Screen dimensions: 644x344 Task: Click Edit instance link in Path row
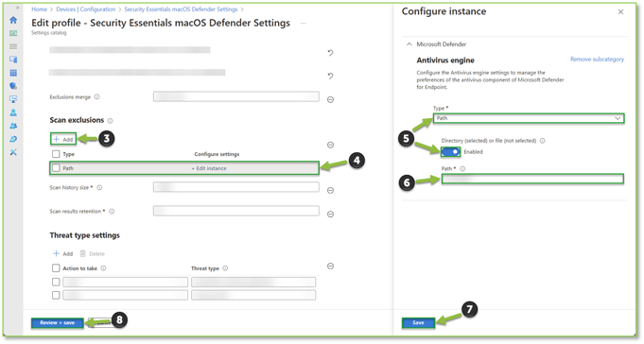209,168
